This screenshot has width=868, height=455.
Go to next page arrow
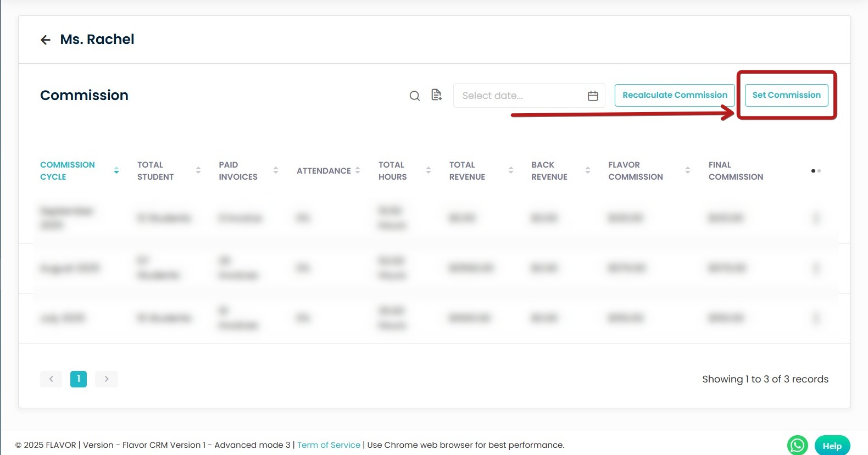tap(107, 379)
